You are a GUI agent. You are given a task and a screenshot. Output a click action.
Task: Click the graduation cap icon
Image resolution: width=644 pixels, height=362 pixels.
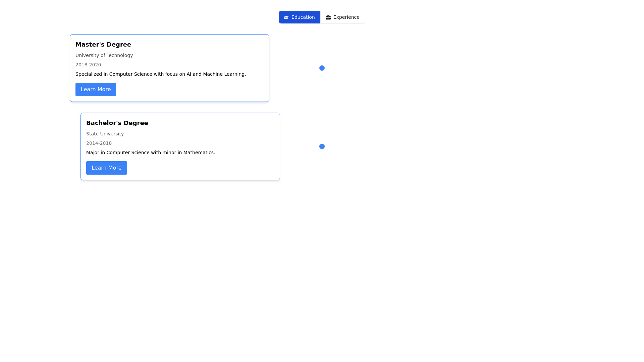(x=286, y=17)
